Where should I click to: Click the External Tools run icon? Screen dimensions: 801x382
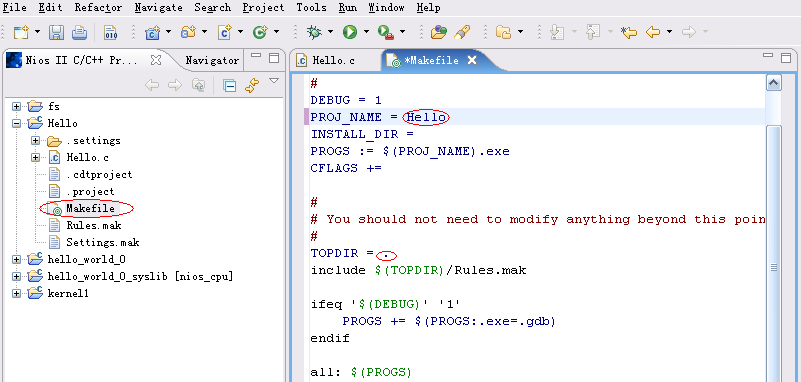click(x=386, y=32)
